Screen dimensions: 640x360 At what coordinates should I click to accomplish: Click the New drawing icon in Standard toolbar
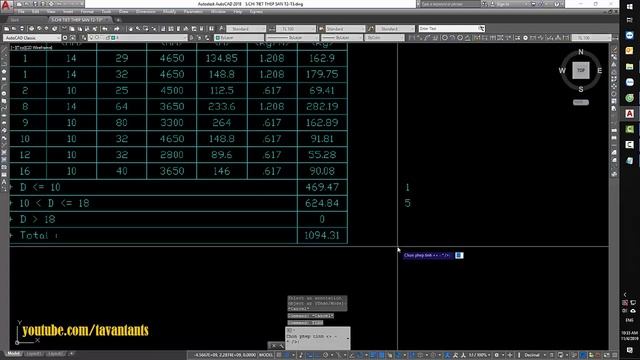[7, 29]
